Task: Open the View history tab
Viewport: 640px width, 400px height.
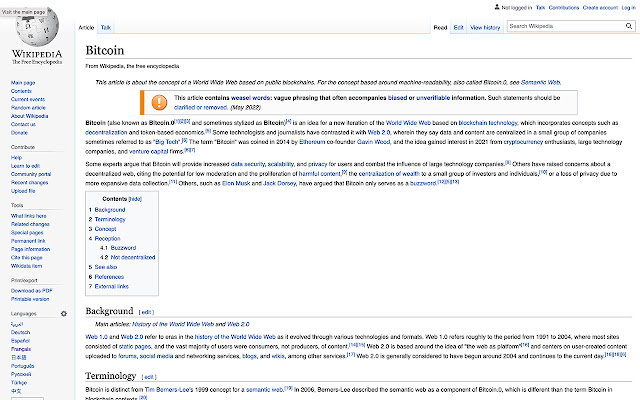Action: pos(485,28)
